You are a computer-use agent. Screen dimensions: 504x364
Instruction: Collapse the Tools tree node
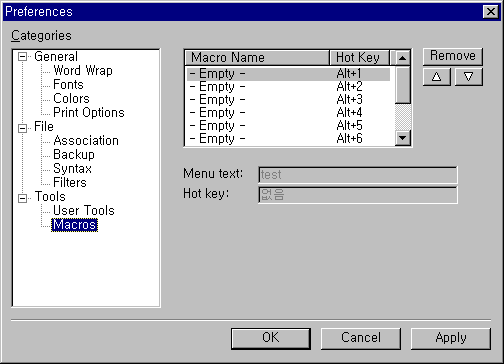pyautogui.click(x=22, y=198)
